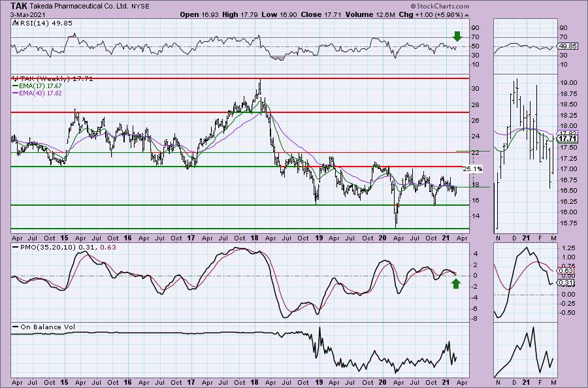
Task: Click the Low 16.90 value
Action: 280,14
